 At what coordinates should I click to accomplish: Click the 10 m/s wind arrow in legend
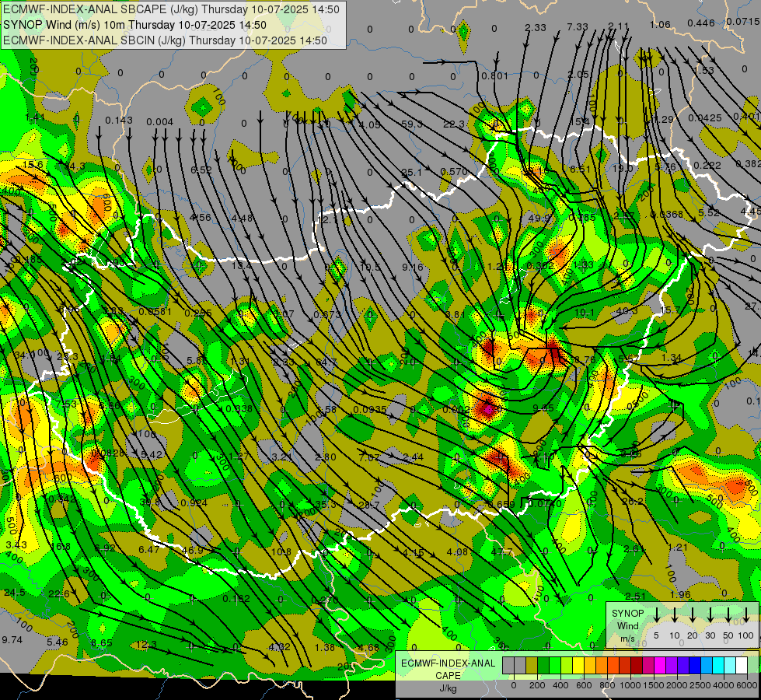(x=675, y=615)
